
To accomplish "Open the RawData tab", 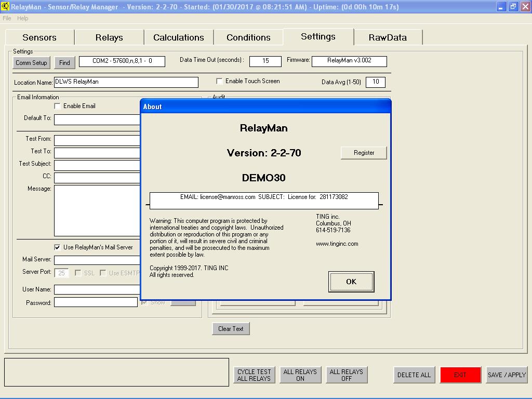I will click(388, 37).
